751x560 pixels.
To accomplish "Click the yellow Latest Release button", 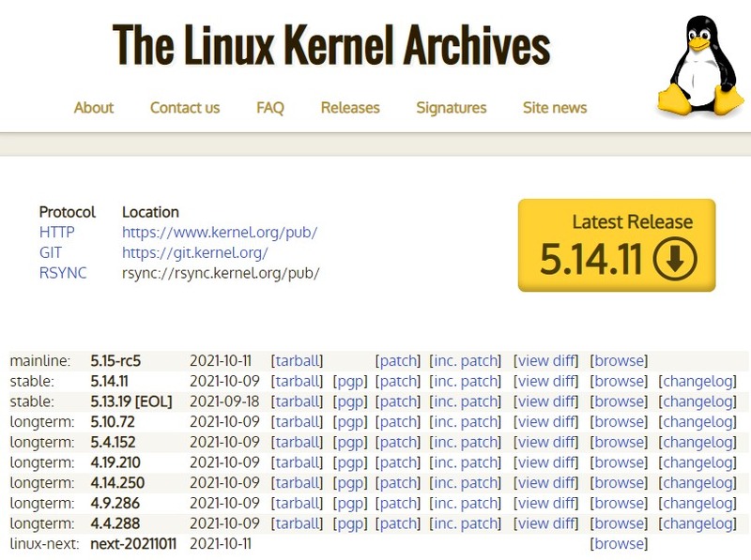I will point(616,245).
